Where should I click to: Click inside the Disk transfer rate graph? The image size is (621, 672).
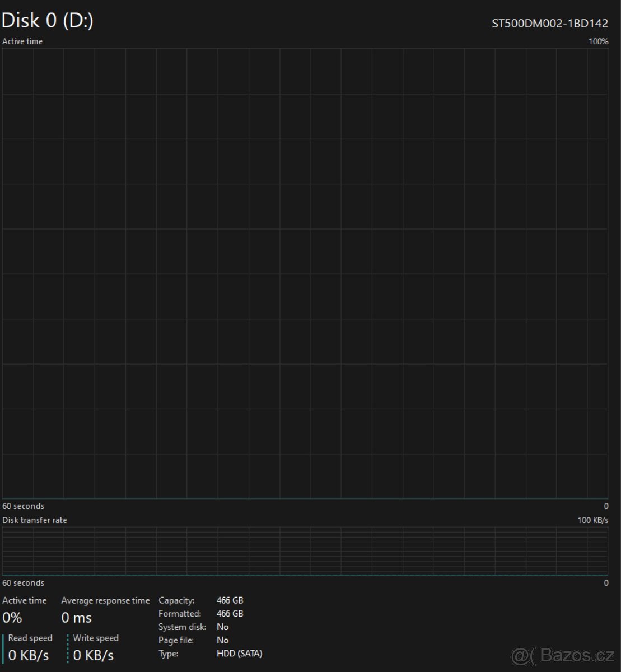(x=305, y=551)
